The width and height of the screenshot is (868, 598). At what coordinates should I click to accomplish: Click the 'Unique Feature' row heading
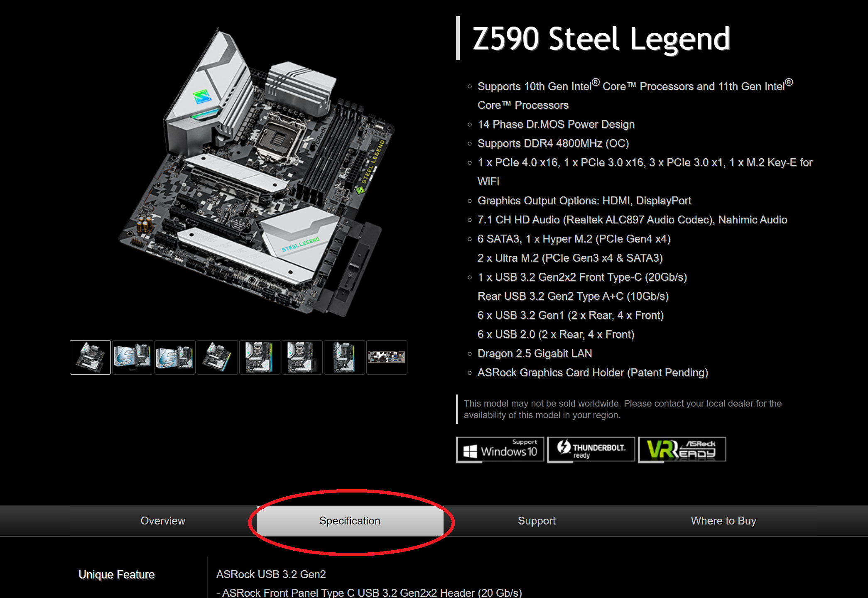[x=117, y=575]
